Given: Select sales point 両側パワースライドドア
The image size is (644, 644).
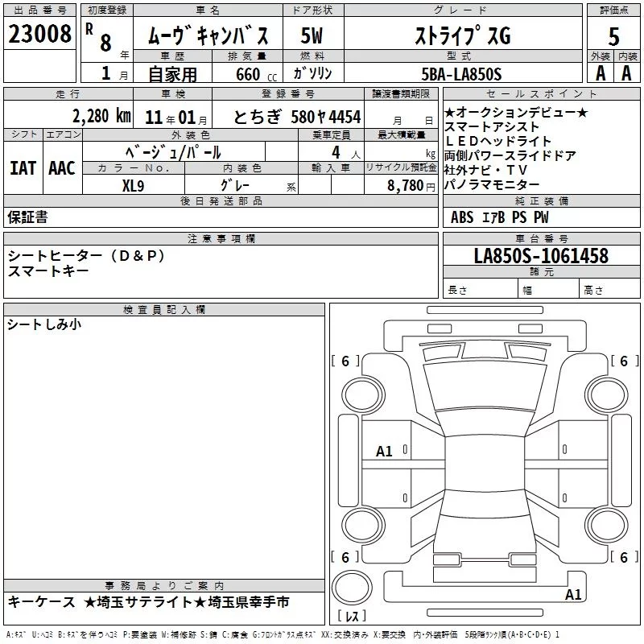Looking at the screenshot, I should click(510, 155).
